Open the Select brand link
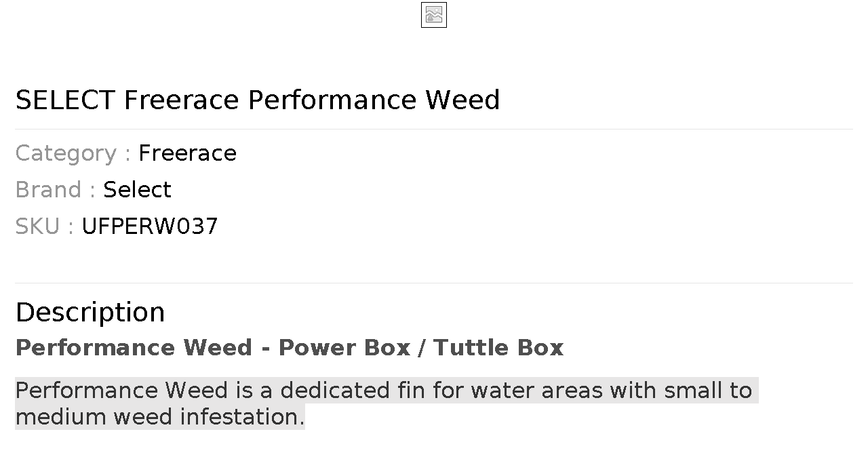 [137, 190]
